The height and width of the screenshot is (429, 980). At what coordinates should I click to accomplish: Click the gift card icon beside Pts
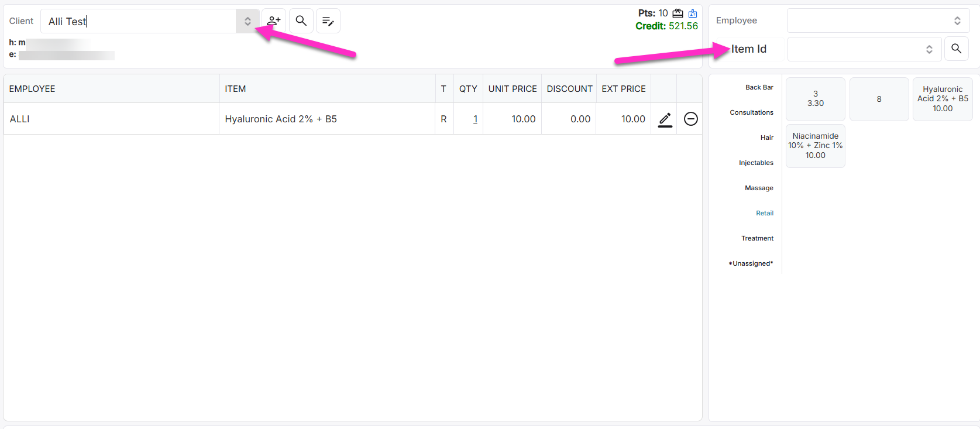(x=678, y=13)
